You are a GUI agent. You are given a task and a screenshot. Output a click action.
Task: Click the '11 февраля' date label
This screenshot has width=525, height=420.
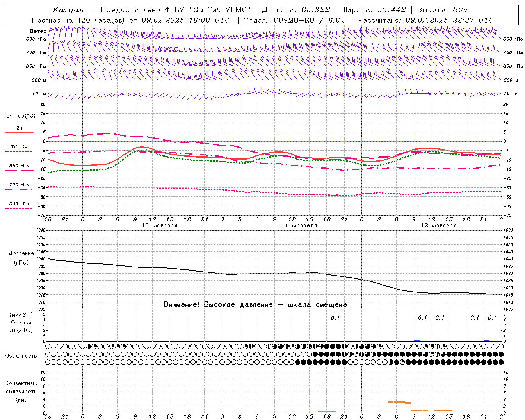(x=299, y=226)
